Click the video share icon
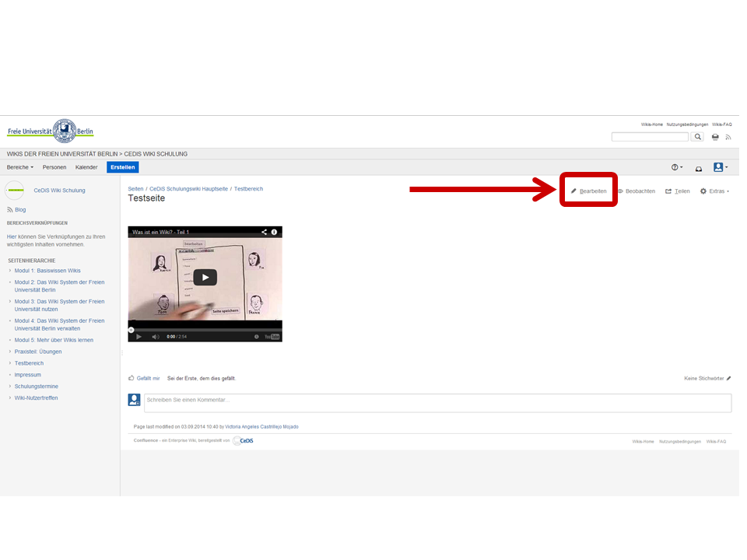The image size is (747, 560). [x=264, y=232]
